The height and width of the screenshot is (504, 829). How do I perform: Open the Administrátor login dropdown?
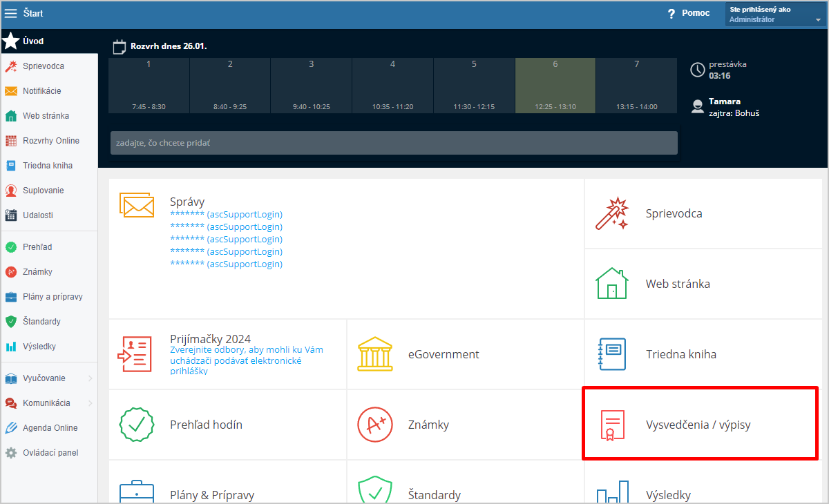pos(776,14)
